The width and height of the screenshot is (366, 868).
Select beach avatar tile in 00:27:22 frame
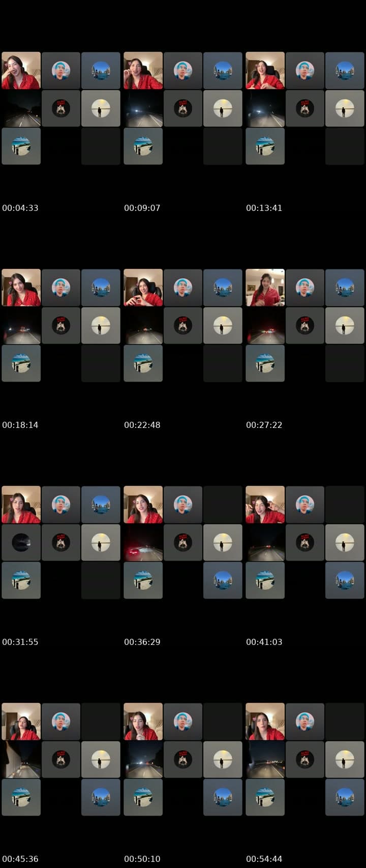tap(265, 363)
